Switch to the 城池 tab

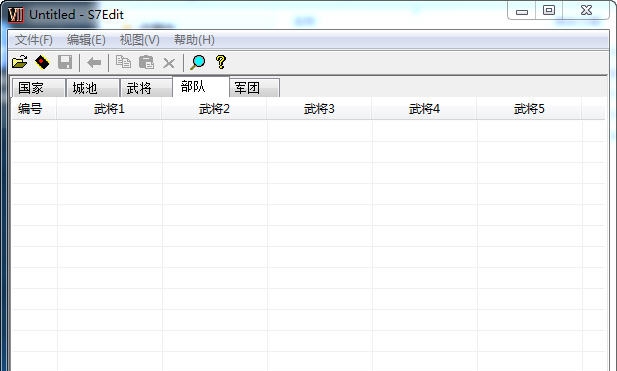[x=93, y=88]
